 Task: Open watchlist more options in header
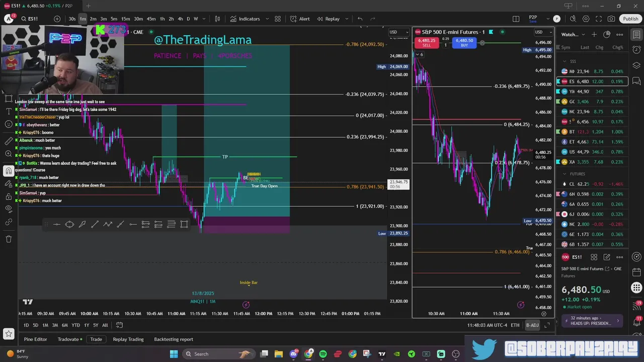[x=619, y=34]
